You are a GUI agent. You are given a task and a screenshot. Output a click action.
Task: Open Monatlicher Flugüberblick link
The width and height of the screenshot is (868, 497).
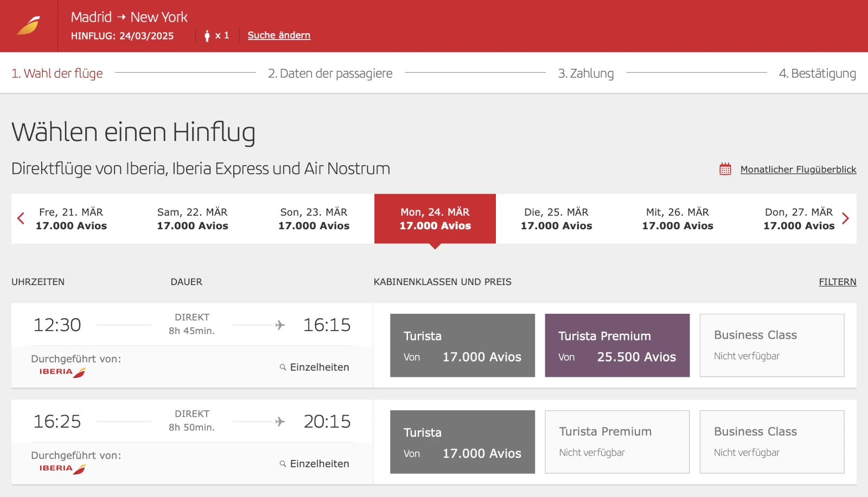[x=798, y=170]
